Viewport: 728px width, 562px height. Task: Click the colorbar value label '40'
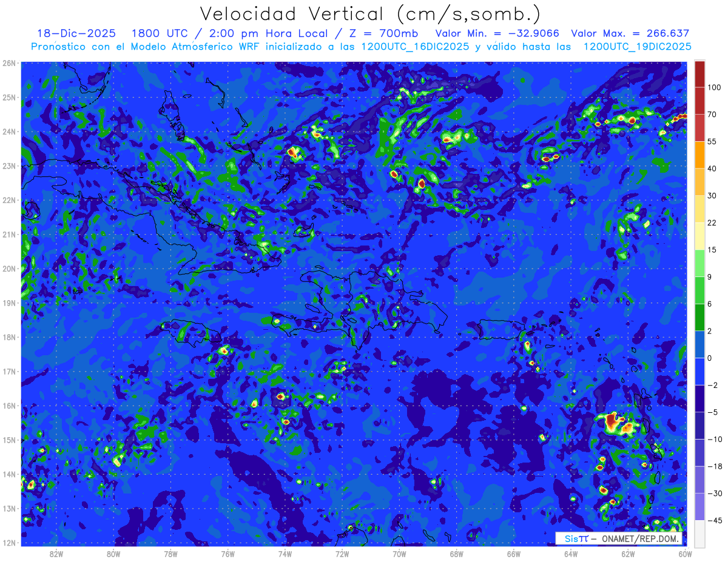(x=712, y=169)
